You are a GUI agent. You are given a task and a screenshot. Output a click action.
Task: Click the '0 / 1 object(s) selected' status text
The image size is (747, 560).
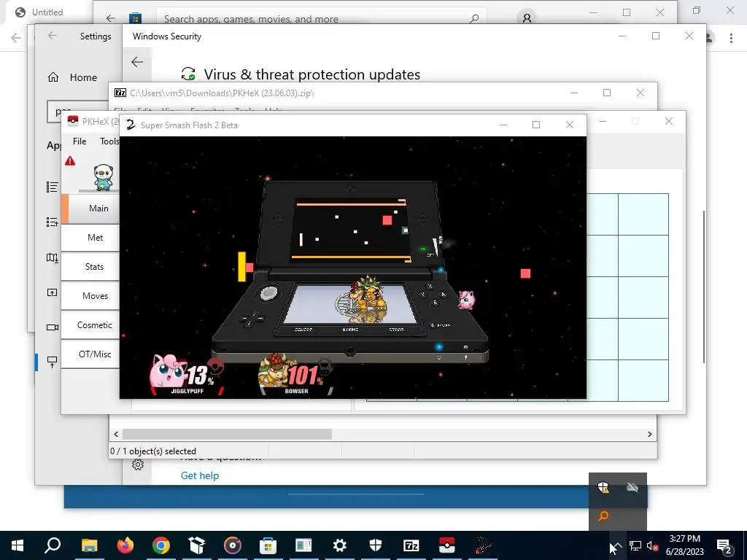(x=153, y=451)
